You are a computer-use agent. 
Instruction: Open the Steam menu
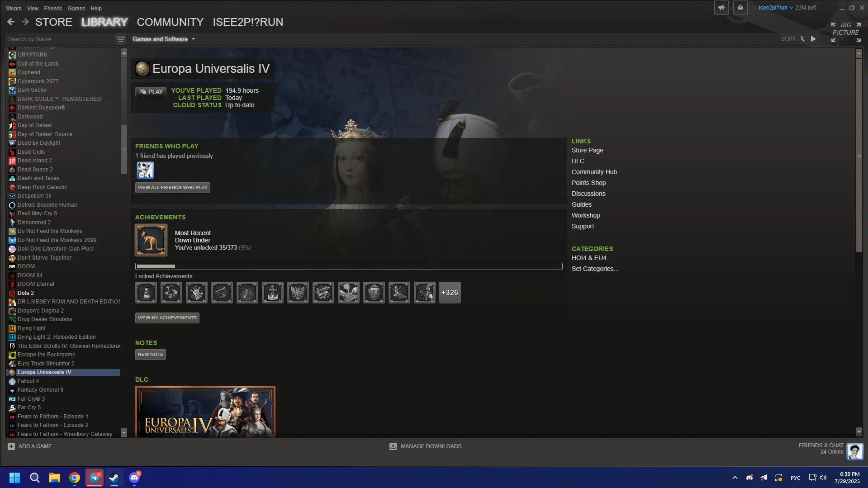point(14,8)
